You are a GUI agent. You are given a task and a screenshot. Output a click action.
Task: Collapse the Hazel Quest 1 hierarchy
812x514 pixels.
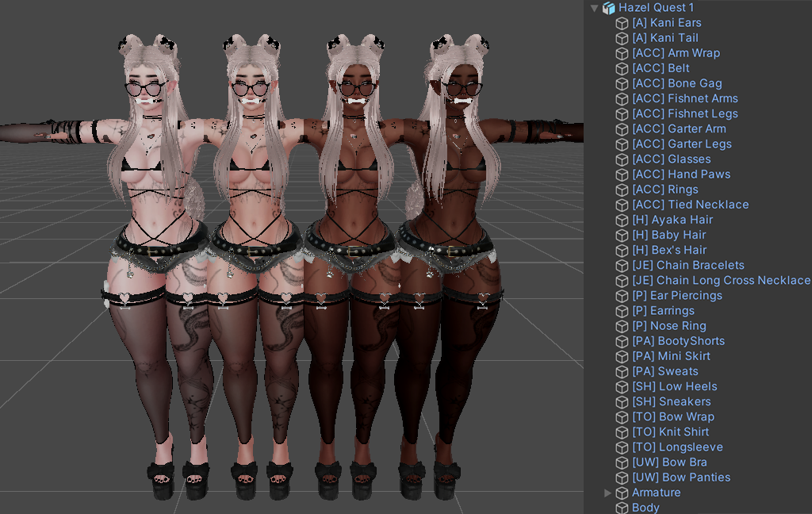595,8
